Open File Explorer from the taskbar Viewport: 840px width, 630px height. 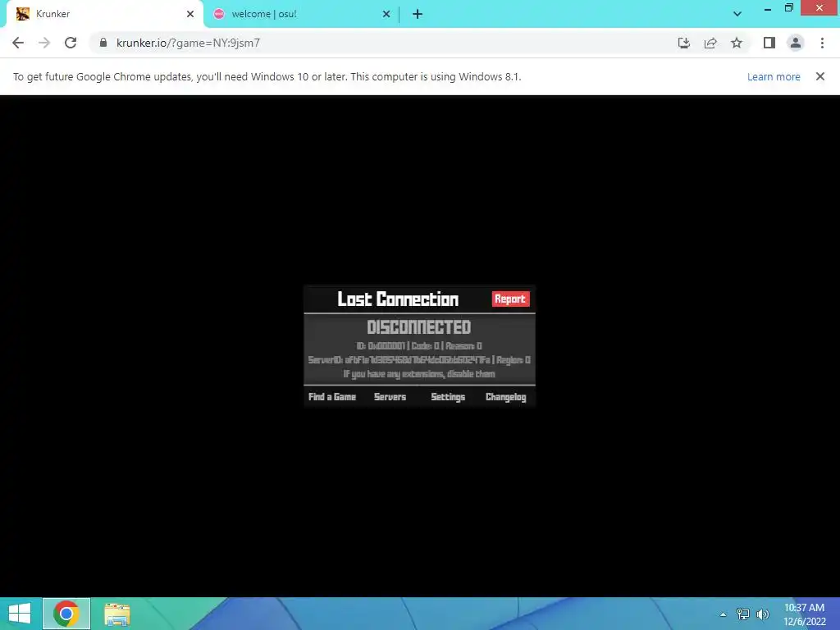tap(117, 614)
